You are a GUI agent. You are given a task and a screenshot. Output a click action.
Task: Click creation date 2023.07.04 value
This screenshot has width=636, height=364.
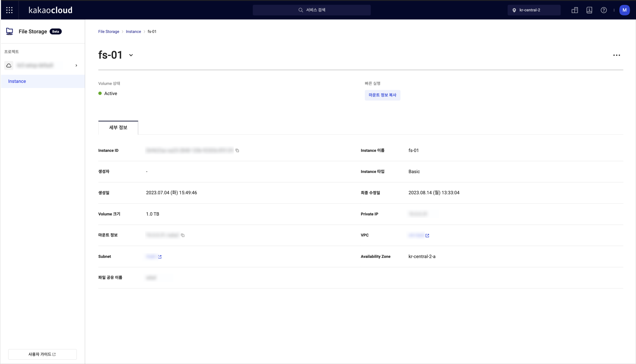point(172,193)
